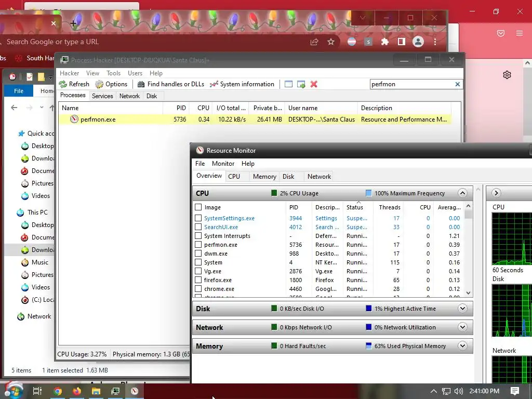This screenshot has width=532, height=399.
Task: Open Chrome side panel icon
Action: 402,42
